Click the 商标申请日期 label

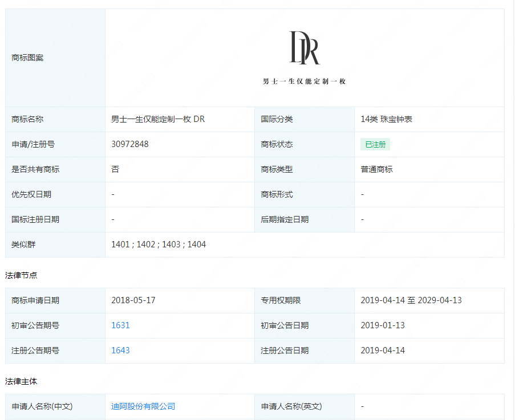click(35, 300)
